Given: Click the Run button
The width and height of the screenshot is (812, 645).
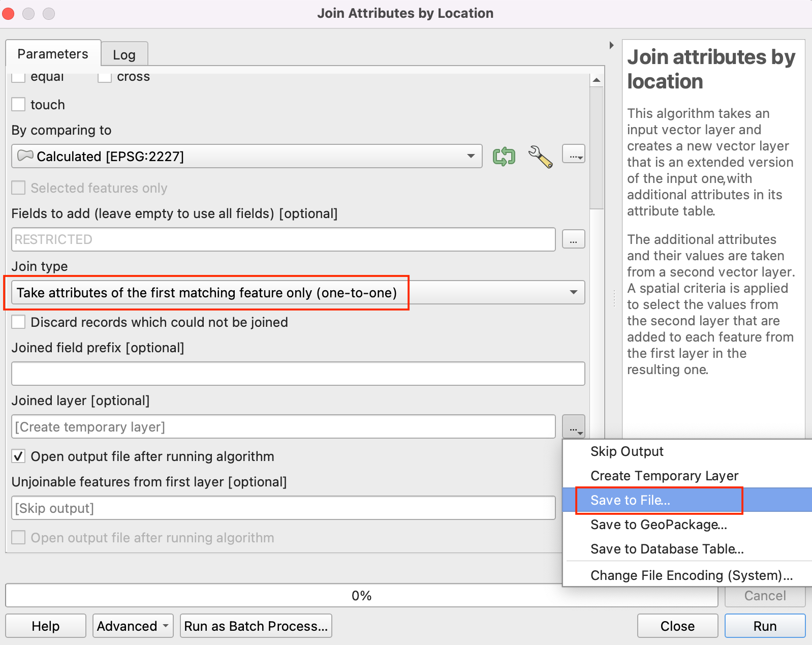Looking at the screenshot, I should (764, 626).
